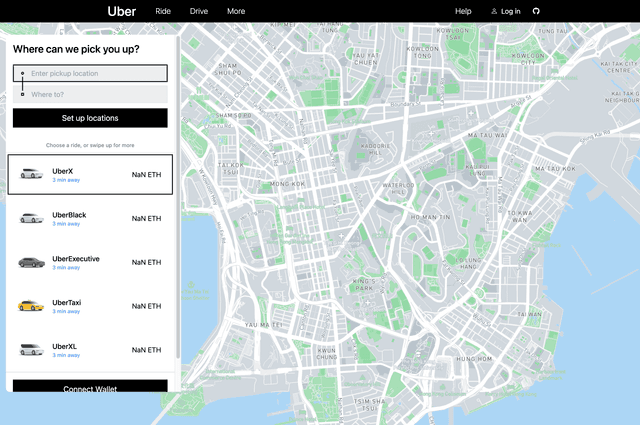Click UberX NaN ETH price

click(x=147, y=175)
